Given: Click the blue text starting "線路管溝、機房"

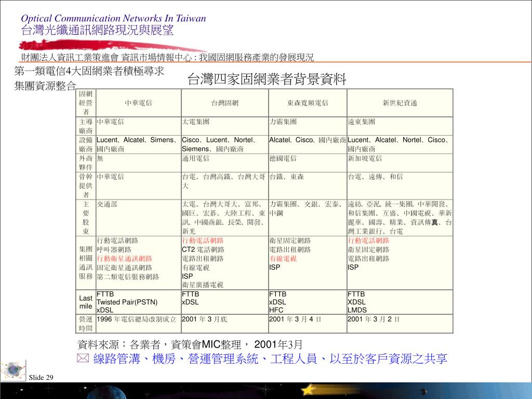Looking at the screenshot, I should (x=270, y=358).
